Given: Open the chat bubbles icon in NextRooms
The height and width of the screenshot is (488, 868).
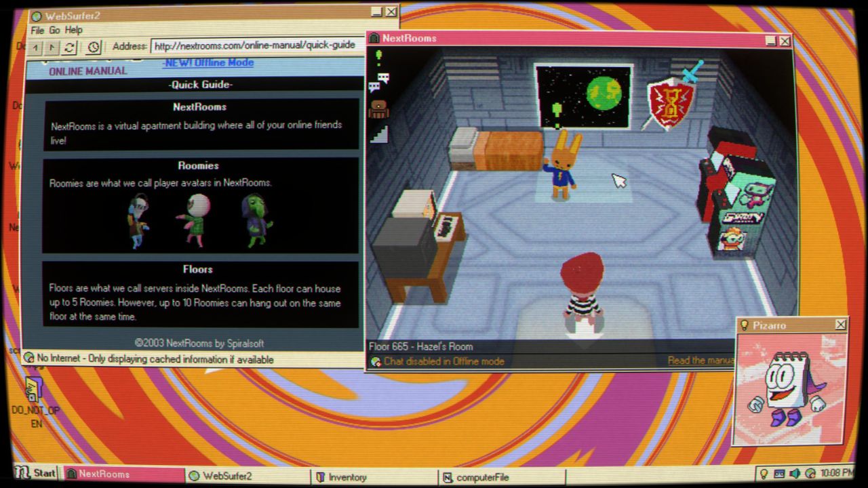Looking at the screenshot, I should tap(378, 82).
